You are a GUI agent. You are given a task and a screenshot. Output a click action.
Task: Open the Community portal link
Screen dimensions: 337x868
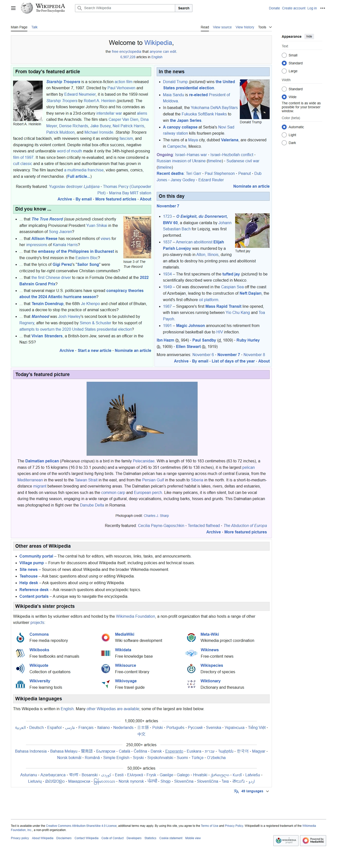click(x=36, y=556)
